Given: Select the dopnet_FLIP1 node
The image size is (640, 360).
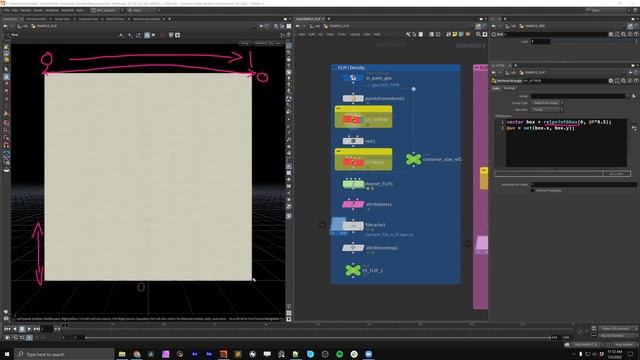Looking at the screenshot, I should tap(353, 184).
